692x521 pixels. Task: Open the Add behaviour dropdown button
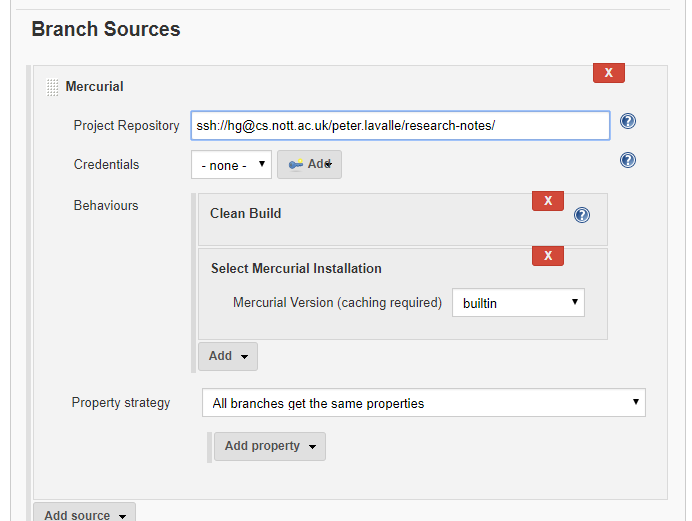[228, 356]
